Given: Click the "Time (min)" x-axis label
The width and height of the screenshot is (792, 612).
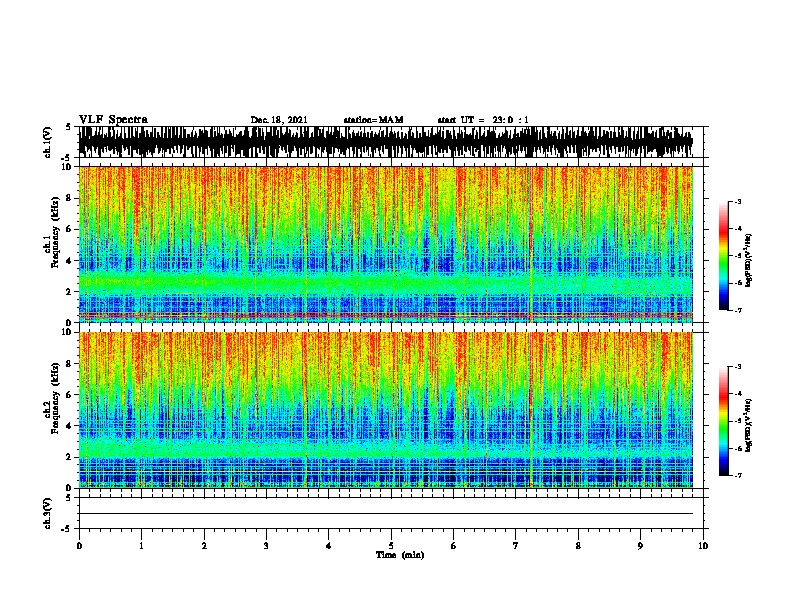Looking at the screenshot, I should click(x=400, y=555).
